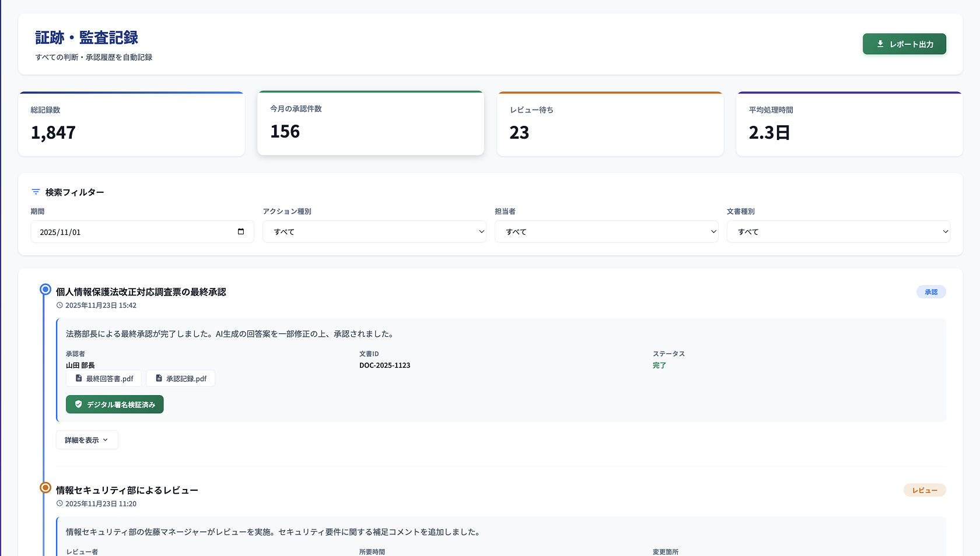Viewport: 980px width, 556px height.
Task: Click the shield icon on デジタル署名検証済み
Action: [x=78, y=404]
